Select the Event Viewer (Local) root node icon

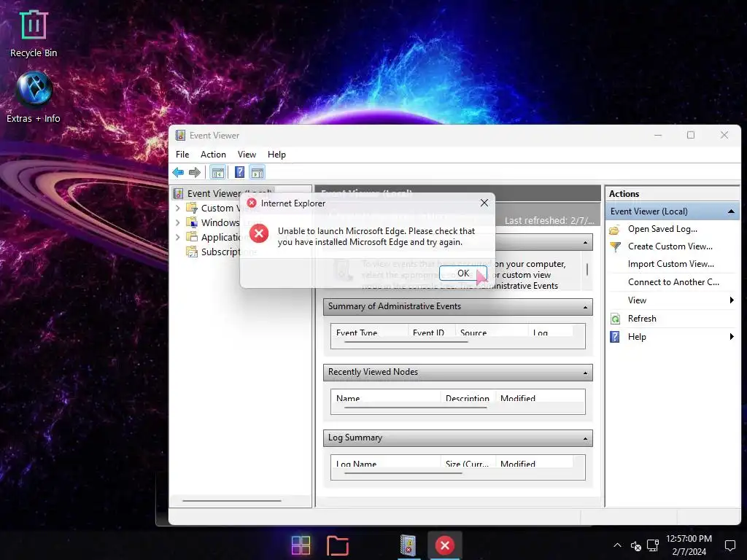(x=179, y=193)
